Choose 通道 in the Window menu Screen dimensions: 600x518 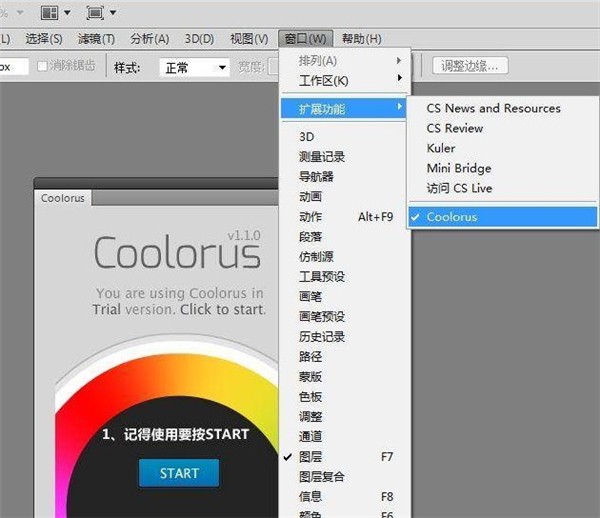pyautogui.click(x=346, y=436)
